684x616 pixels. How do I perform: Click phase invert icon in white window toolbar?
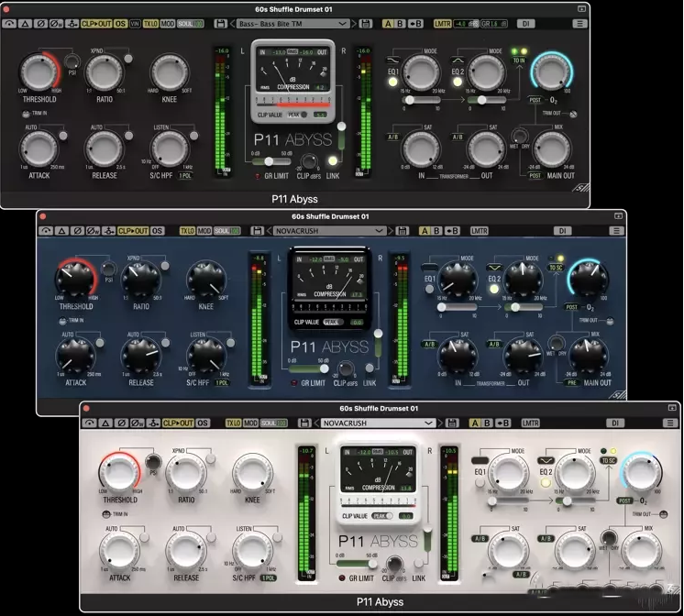121,423
